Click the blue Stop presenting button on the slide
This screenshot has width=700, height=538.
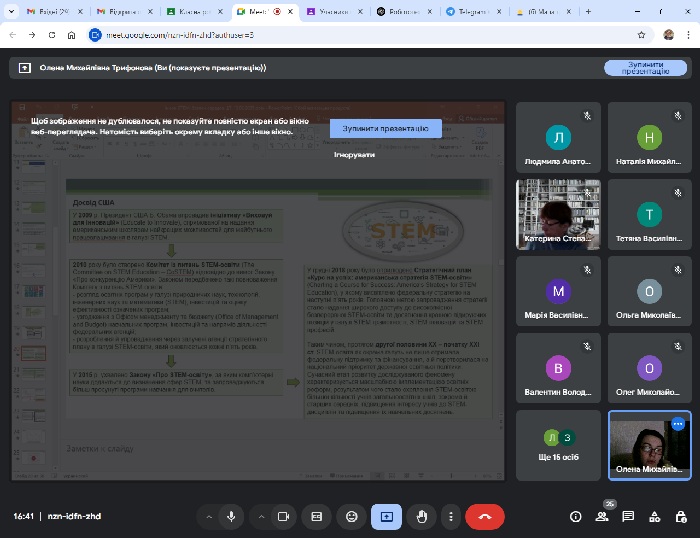[x=385, y=129]
